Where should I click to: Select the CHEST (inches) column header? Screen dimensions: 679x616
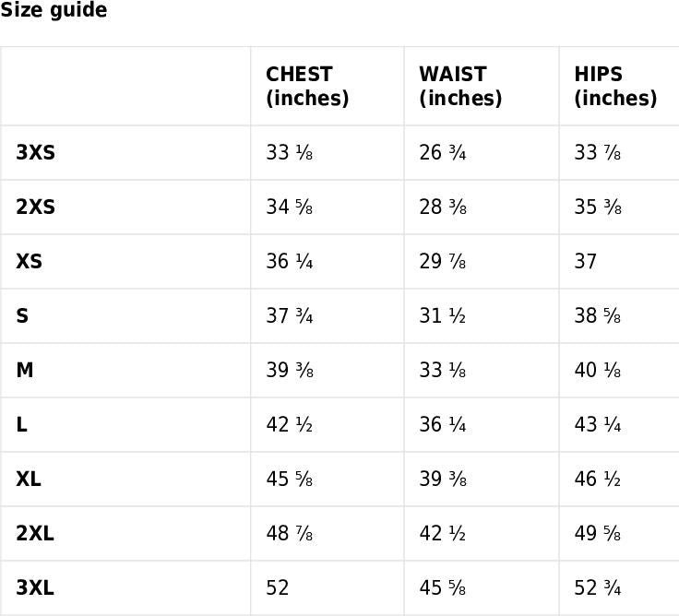[307, 87]
